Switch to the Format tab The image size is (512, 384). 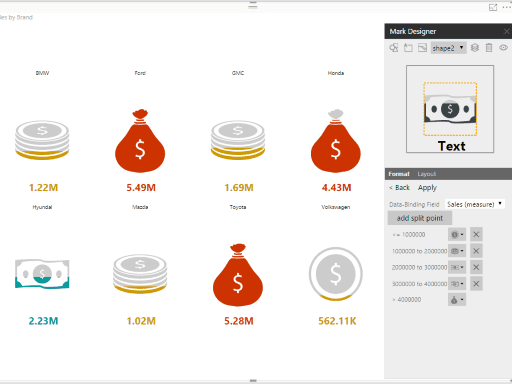[x=399, y=174]
